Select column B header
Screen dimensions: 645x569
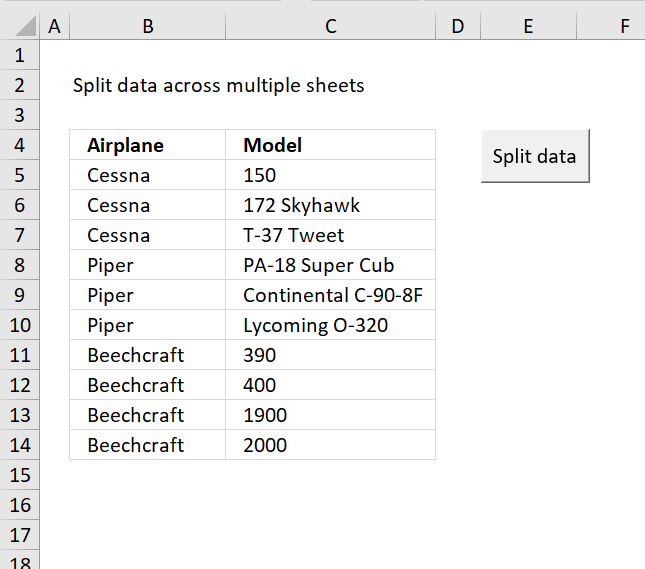(148, 26)
